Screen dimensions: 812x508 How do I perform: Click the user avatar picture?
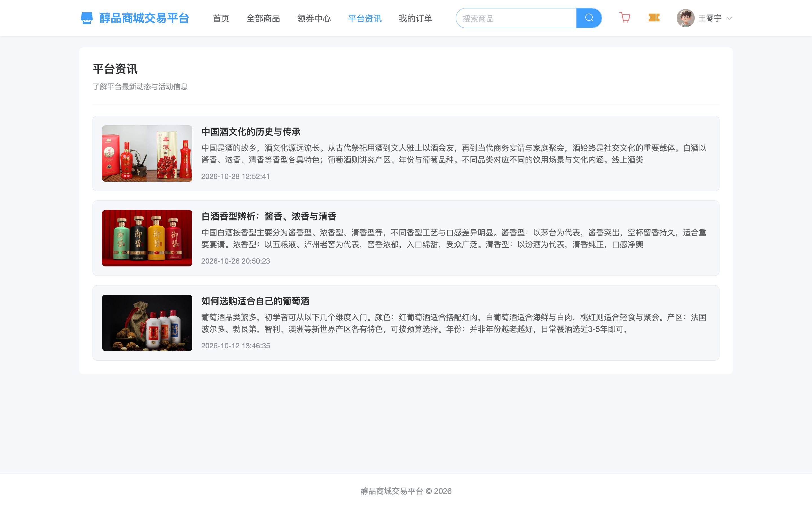685,18
